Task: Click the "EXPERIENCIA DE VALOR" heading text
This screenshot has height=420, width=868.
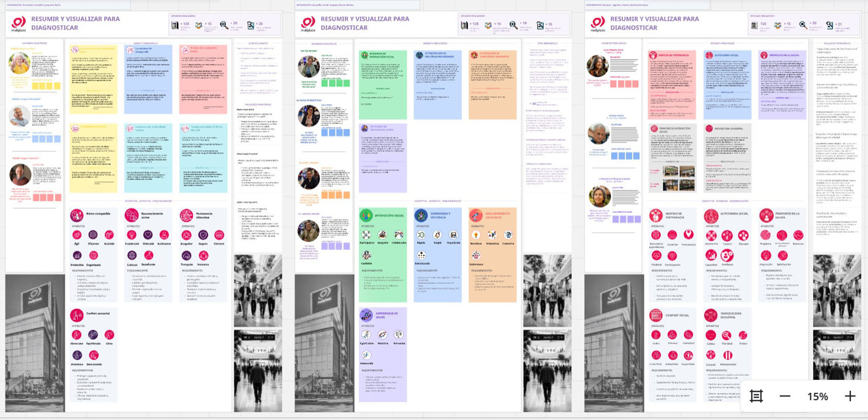Action: [387, 315]
